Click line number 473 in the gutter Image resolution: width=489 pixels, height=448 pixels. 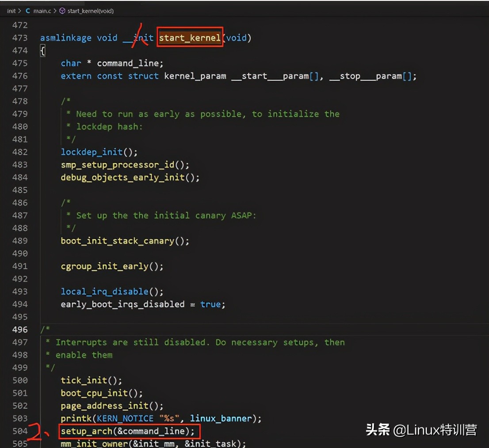[x=20, y=38]
